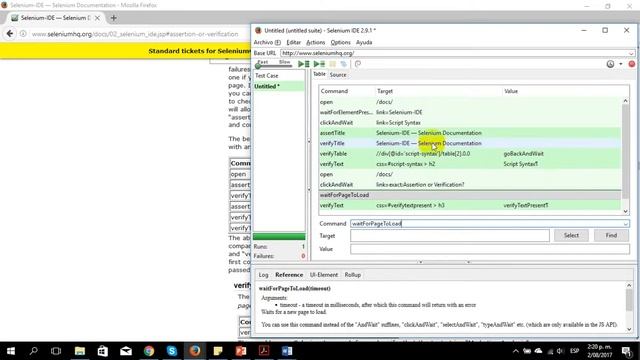Show site information icon in address bar
The image size is (640, 360).
tap(23, 34)
